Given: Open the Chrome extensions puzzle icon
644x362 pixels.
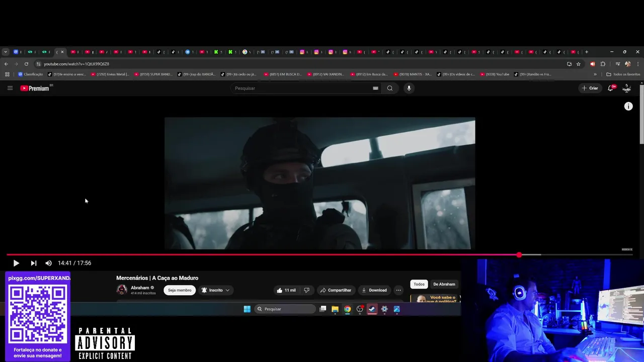Looking at the screenshot, I should (603, 64).
